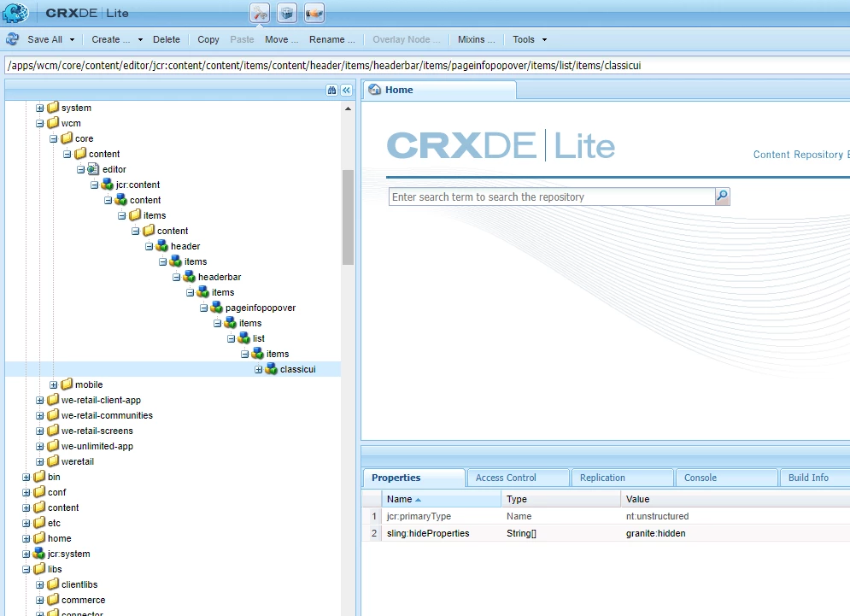This screenshot has width=850, height=616.
Task: Click the pageinfopopover node icon
Action: click(216, 308)
